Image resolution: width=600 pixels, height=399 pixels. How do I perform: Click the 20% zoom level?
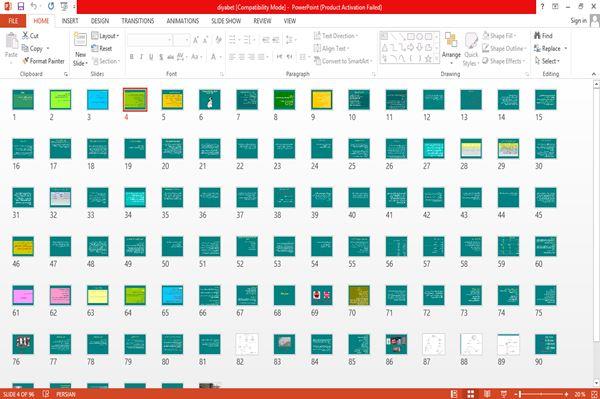tap(579, 394)
